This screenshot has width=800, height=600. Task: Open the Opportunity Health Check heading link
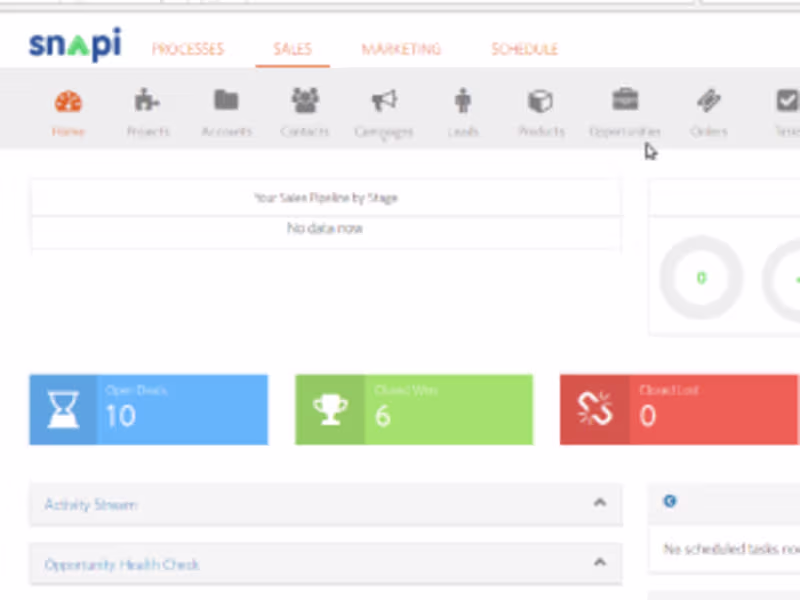tap(122, 565)
